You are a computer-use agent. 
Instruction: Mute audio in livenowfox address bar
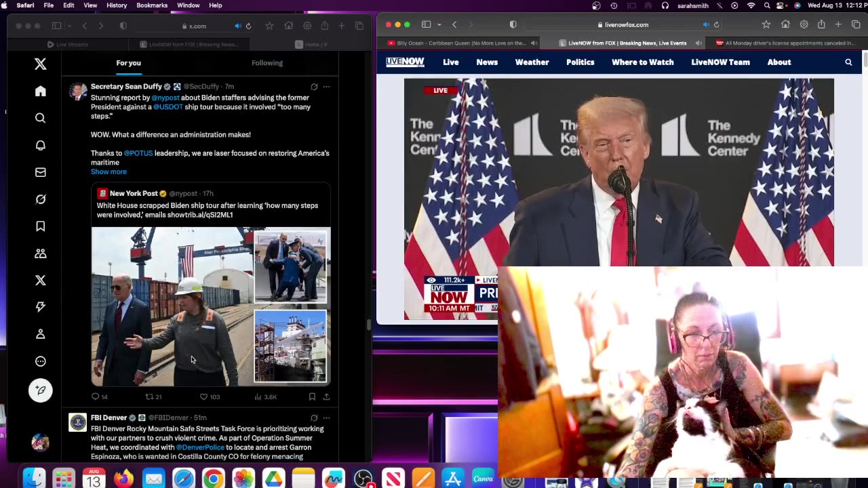[706, 25]
